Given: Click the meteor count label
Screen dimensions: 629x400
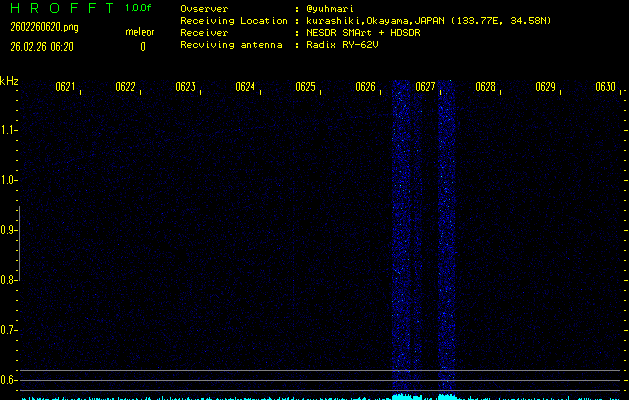Looking at the screenshot, I should point(139,32).
